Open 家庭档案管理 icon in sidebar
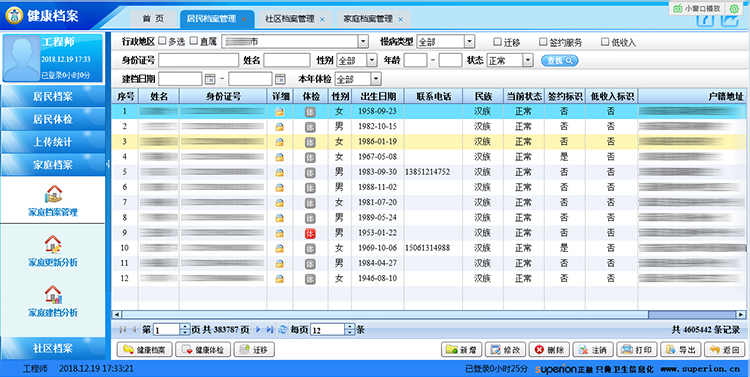Viewport: 750px width, 377px height. point(54,194)
